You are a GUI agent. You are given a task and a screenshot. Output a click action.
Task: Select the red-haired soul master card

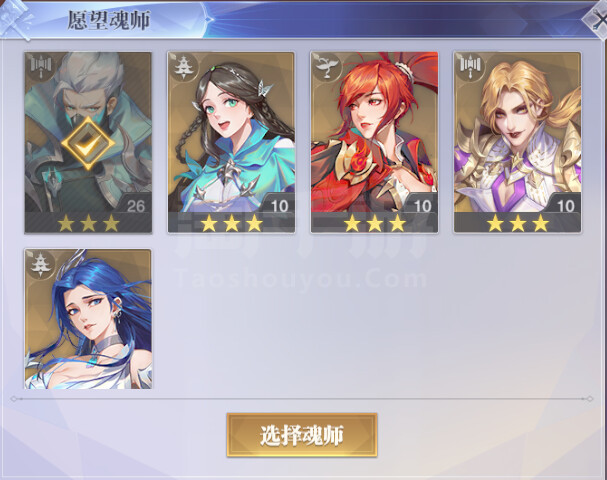click(374, 142)
